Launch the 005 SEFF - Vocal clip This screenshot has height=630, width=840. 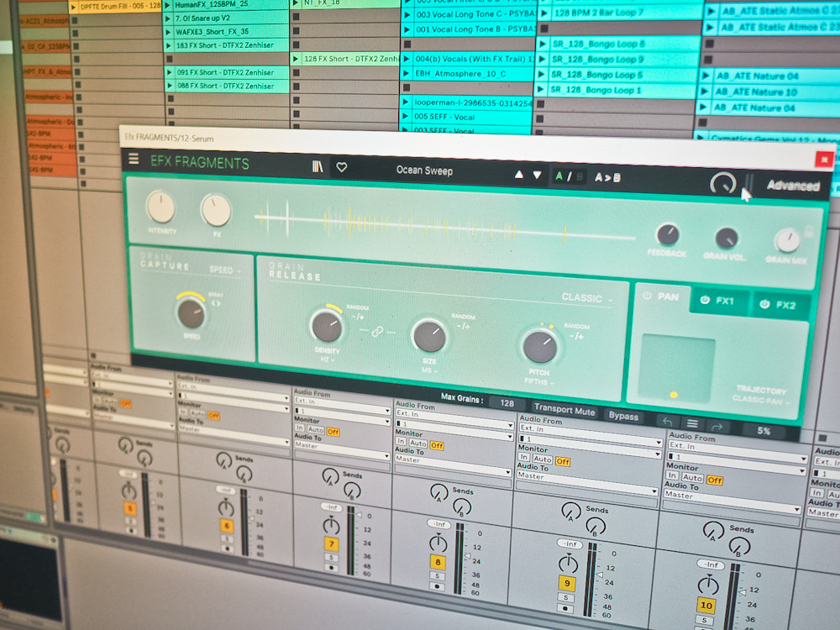point(406,116)
